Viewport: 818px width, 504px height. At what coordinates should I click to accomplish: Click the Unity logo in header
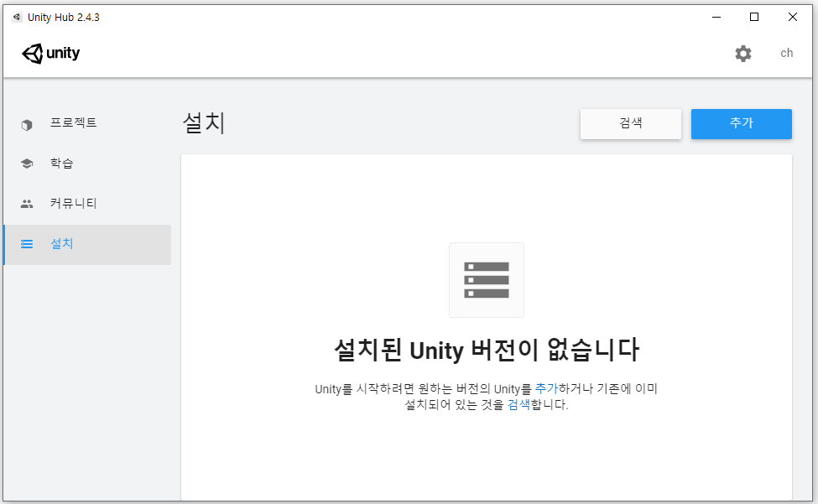coord(50,53)
